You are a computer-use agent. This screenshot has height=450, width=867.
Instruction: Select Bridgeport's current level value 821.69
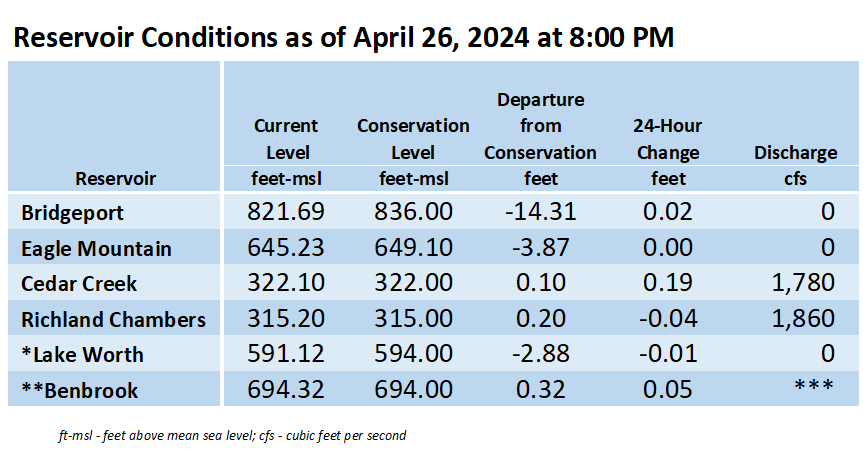point(286,212)
